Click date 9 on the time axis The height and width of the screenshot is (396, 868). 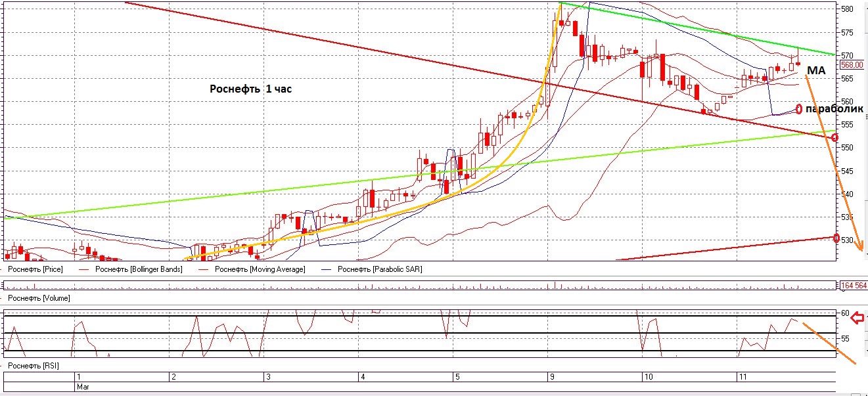click(551, 377)
